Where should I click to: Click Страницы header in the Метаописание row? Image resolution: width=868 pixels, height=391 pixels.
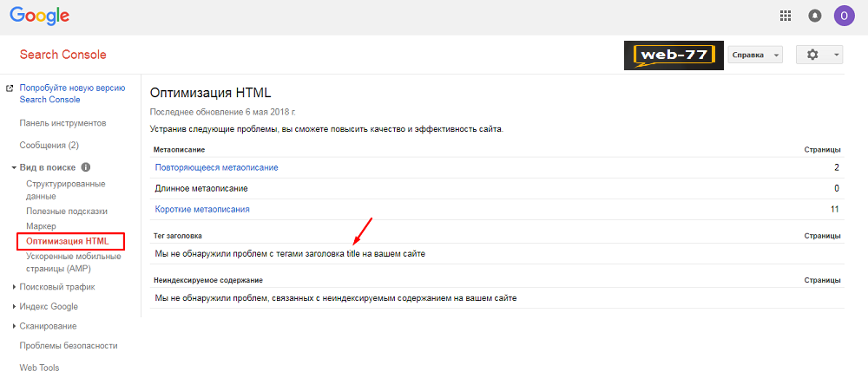pyautogui.click(x=823, y=150)
